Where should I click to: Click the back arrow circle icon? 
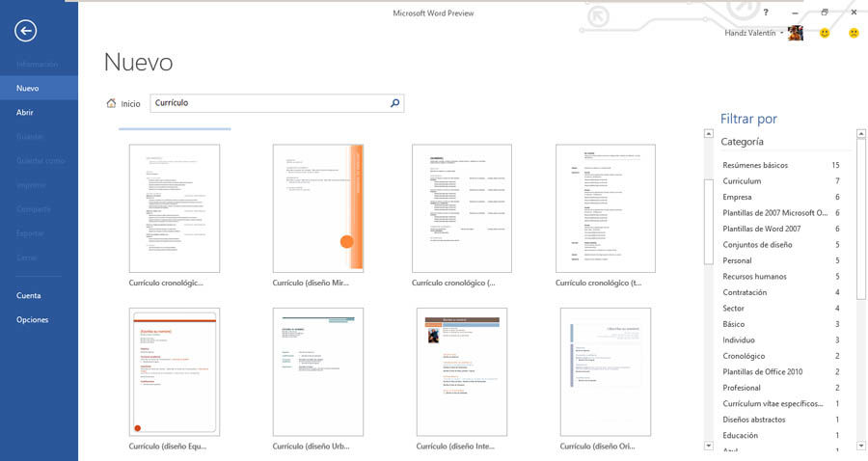click(26, 31)
